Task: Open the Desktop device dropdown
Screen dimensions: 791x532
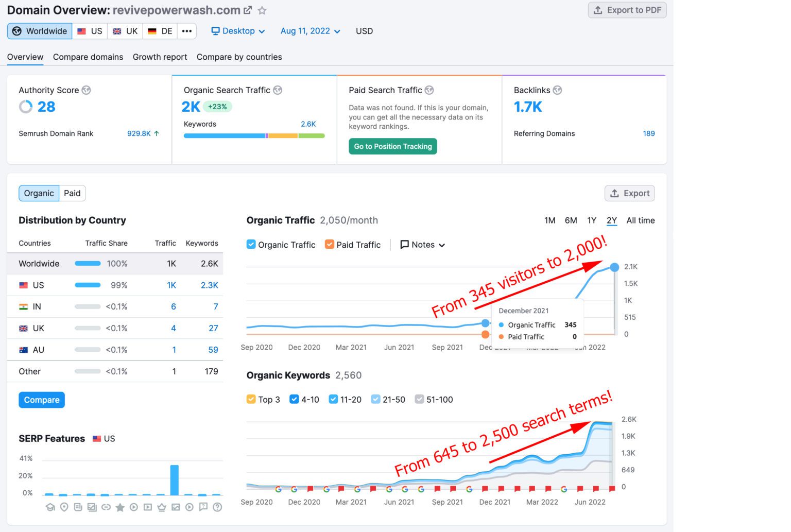Action: pyautogui.click(x=238, y=31)
